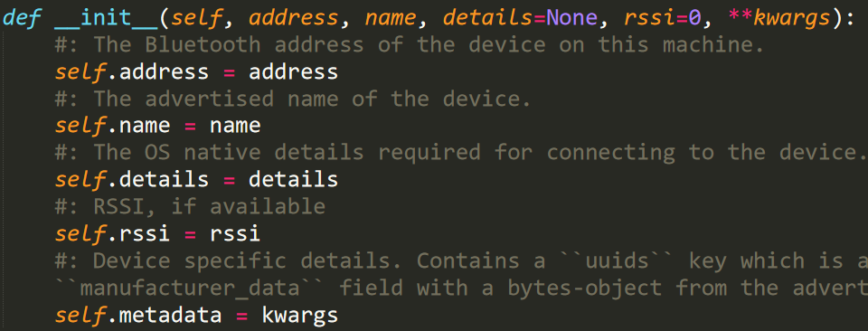
Task: Click the kwargs value on last line
Action: pos(299,315)
